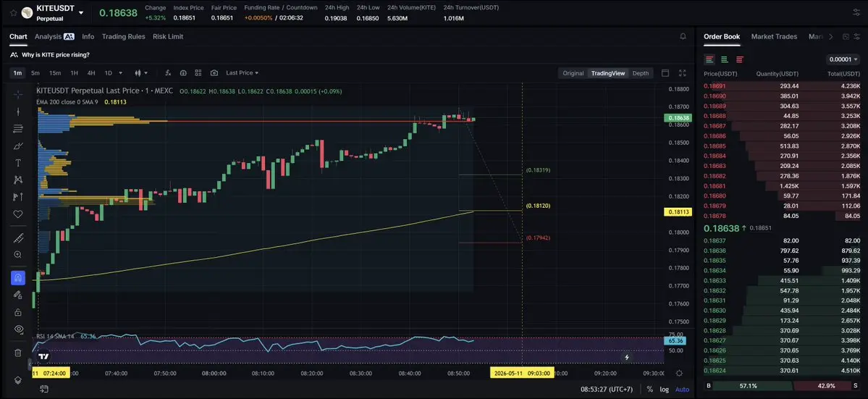The height and width of the screenshot is (399, 868).
Task: Open order book panel settings sliders
Action: (x=858, y=36)
